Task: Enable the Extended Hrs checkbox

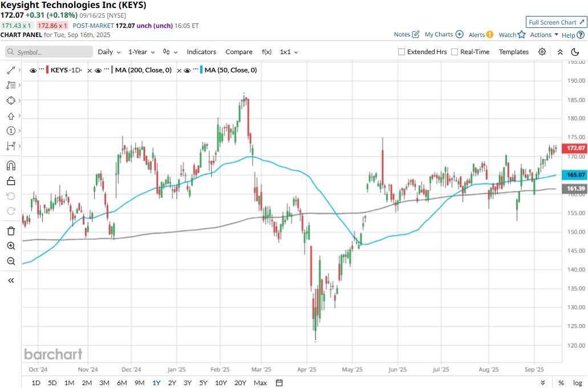Action: (x=402, y=52)
